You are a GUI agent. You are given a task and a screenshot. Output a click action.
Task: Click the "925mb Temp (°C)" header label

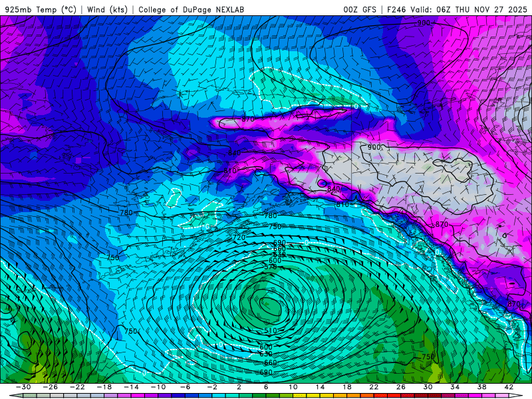click(41, 10)
